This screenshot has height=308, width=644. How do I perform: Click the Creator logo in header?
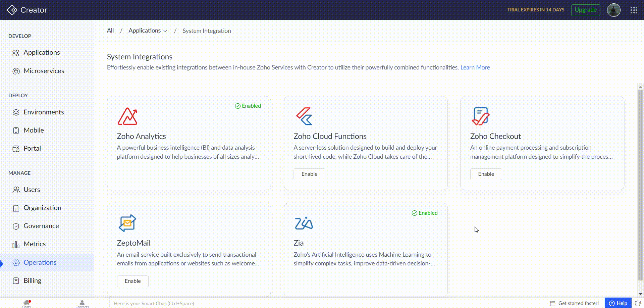[27, 10]
